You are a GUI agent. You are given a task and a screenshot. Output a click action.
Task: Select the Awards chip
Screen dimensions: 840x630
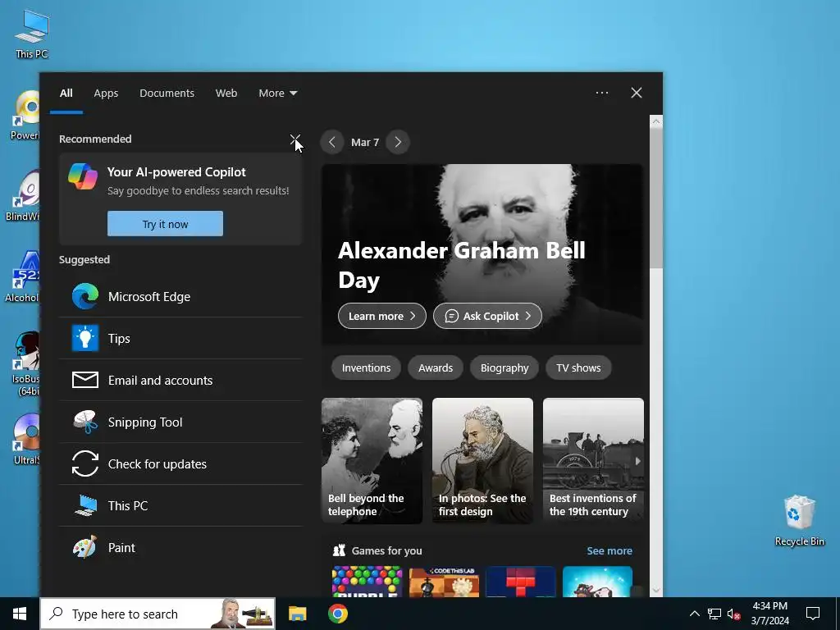pyautogui.click(x=436, y=368)
